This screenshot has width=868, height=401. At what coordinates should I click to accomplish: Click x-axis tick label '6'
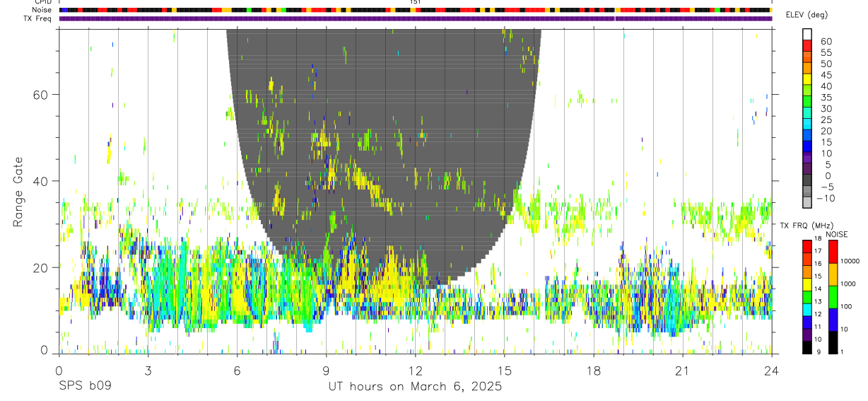pyautogui.click(x=237, y=370)
